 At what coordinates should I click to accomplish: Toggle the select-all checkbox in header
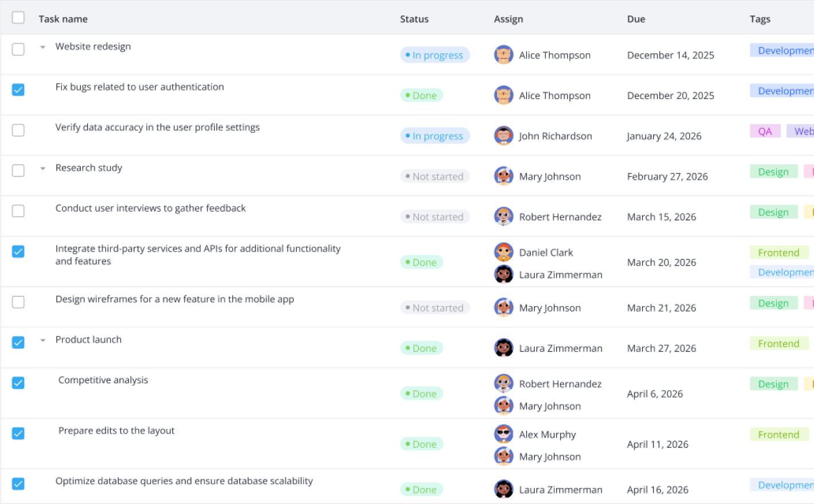[x=18, y=18]
